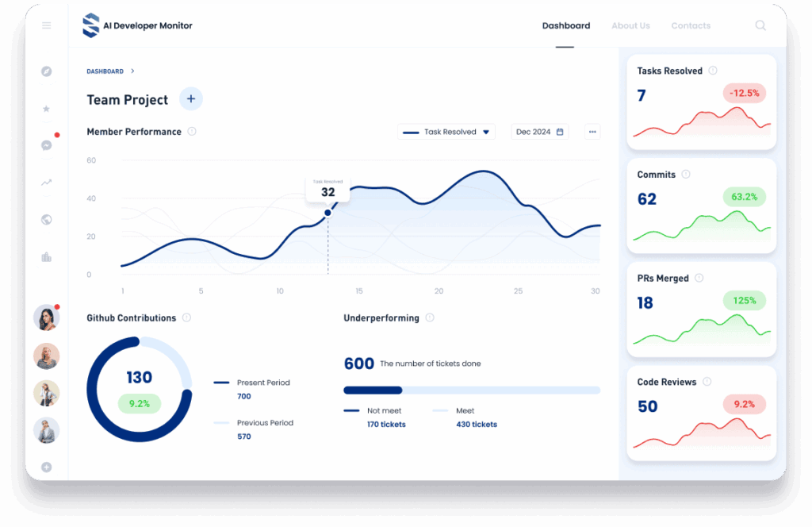This screenshot has width=812, height=527.
Task: Click the compass explore icon
Action: [x=46, y=71]
